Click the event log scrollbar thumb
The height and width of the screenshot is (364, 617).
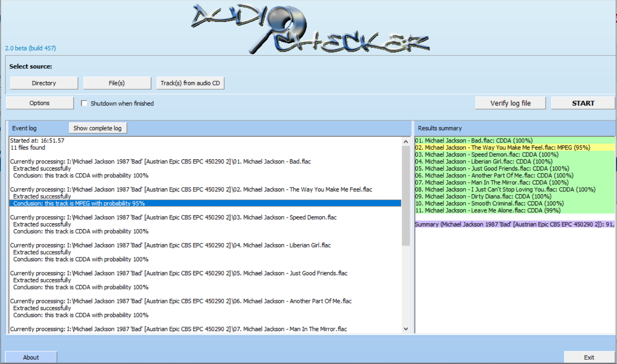coord(406,196)
